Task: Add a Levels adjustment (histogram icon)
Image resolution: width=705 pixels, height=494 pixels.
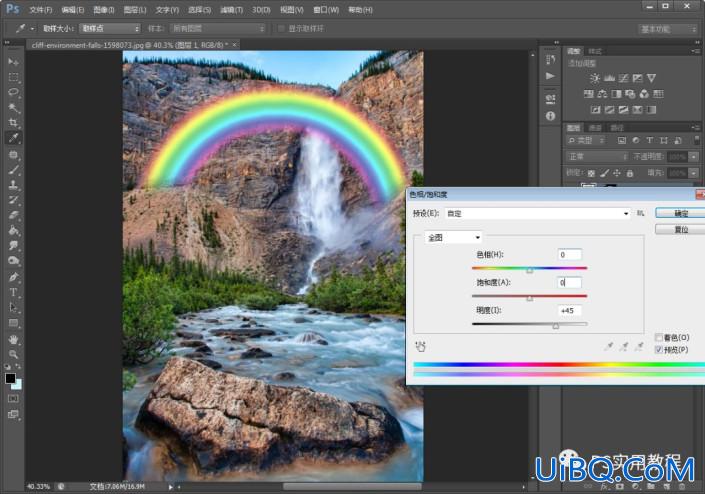Action: pos(609,78)
